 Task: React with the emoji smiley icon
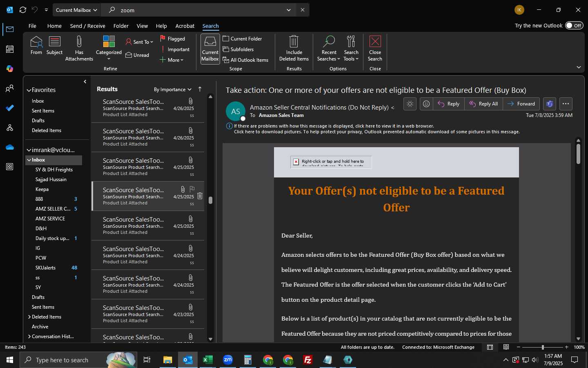pyautogui.click(x=426, y=104)
